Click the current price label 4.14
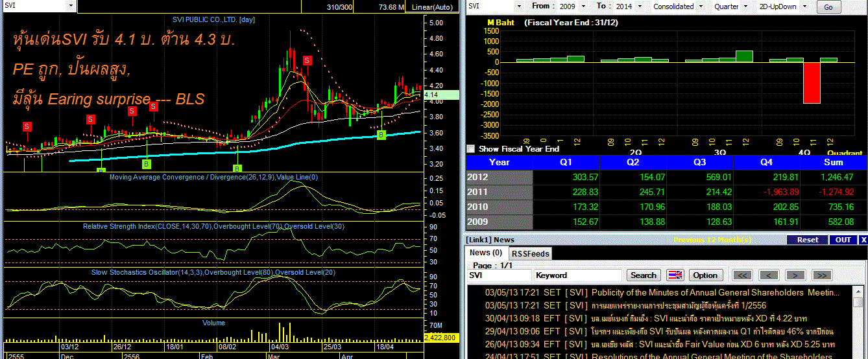This screenshot has width=868, height=359. 440,95
